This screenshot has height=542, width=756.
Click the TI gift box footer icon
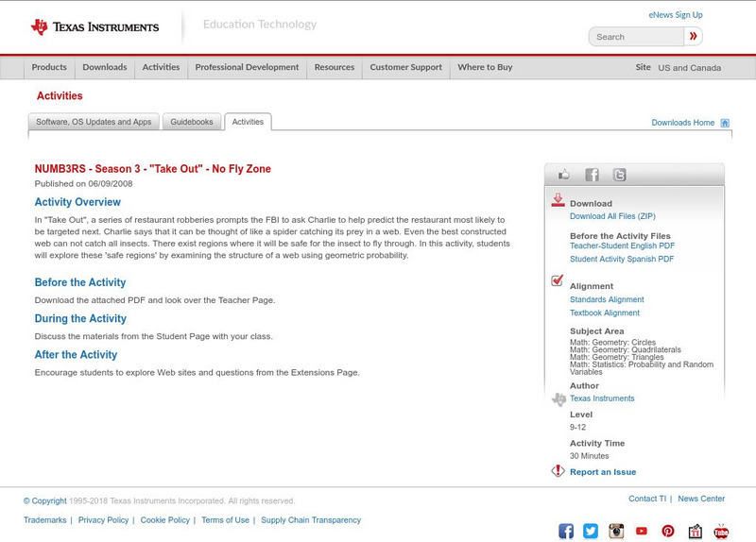(x=695, y=531)
